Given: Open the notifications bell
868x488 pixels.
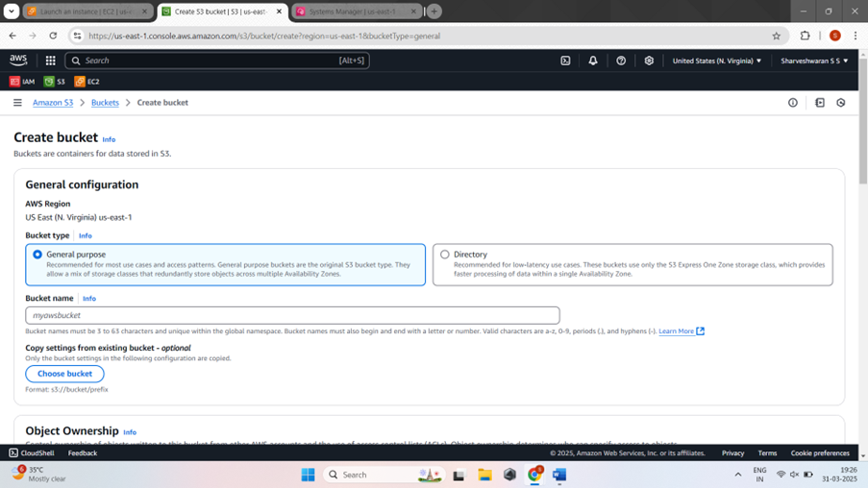Looking at the screenshot, I should pos(593,61).
